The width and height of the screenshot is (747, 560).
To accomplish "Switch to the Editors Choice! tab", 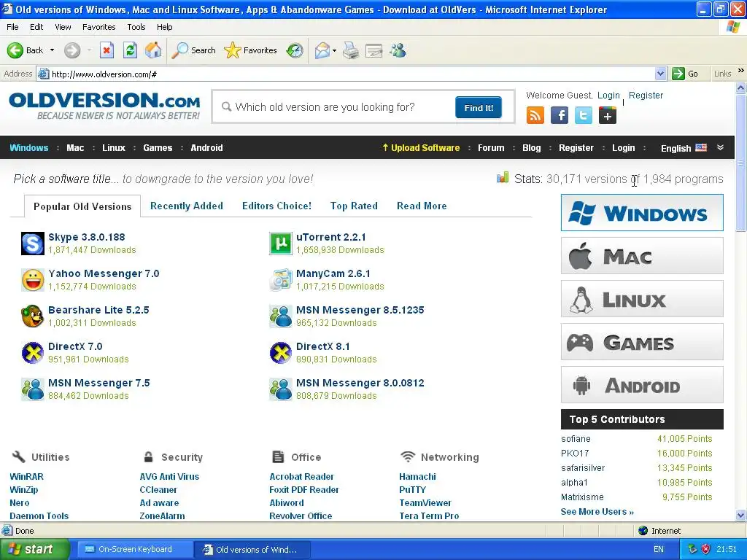I will (x=276, y=206).
